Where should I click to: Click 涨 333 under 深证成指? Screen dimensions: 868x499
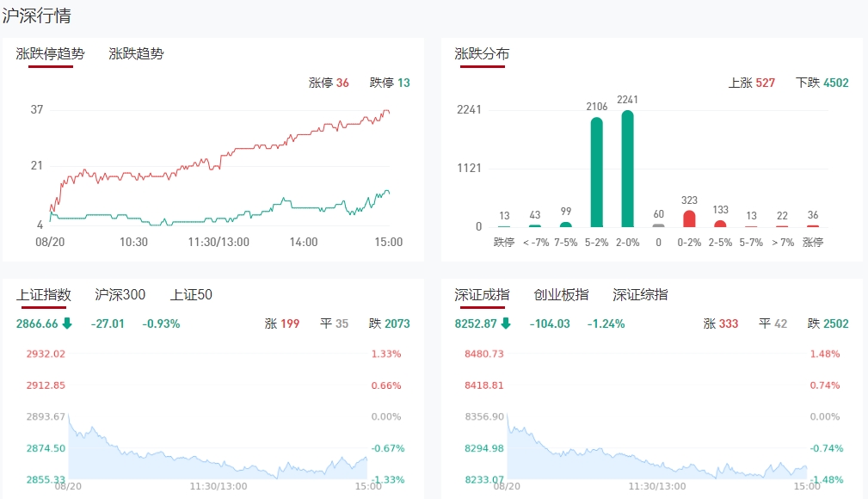(x=721, y=323)
